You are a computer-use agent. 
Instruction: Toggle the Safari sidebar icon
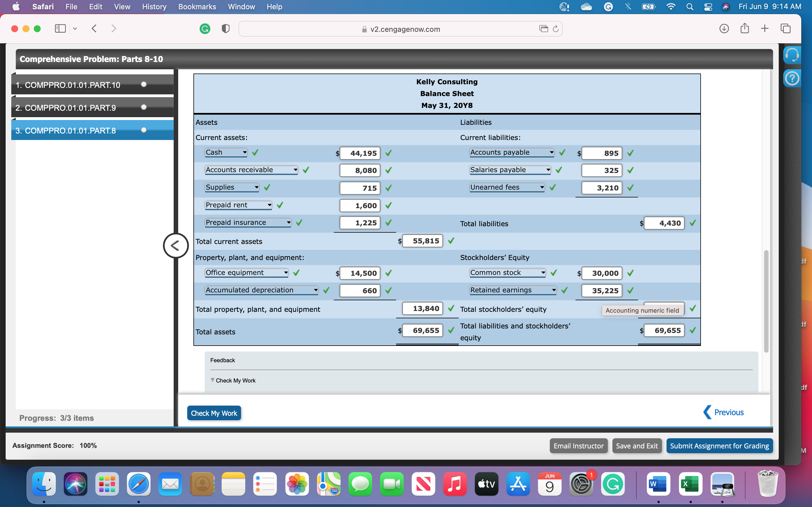[x=60, y=29]
